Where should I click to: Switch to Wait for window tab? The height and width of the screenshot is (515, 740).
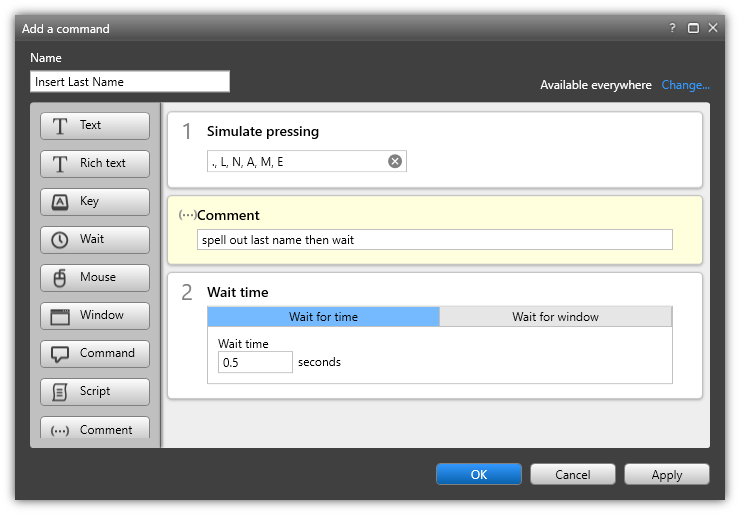pyautogui.click(x=555, y=317)
